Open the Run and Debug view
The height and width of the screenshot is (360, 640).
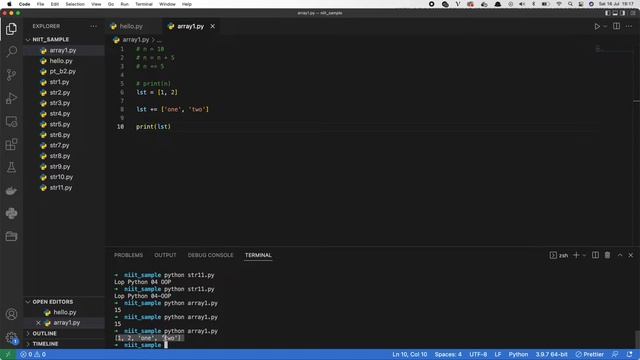coord(11,98)
